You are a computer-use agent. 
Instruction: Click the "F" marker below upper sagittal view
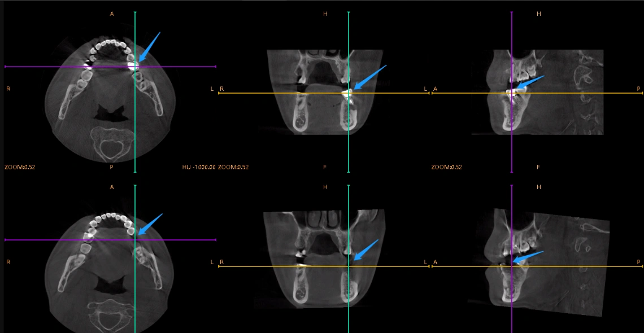tap(538, 167)
